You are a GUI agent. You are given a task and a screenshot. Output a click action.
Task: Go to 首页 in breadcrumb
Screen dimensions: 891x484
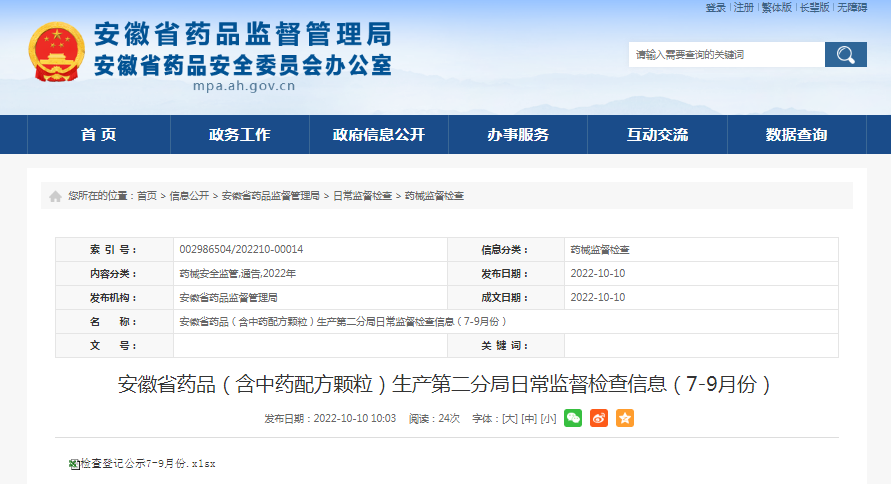(147, 196)
